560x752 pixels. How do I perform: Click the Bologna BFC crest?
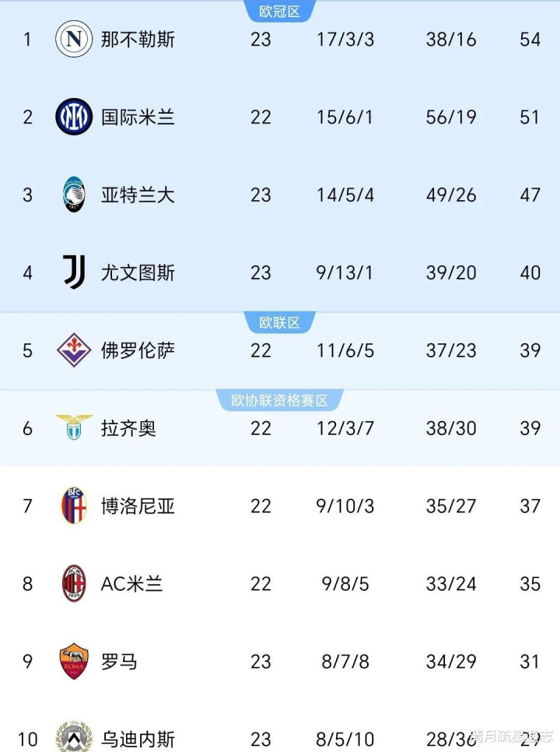pyautogui.click(x=74, y=506)
